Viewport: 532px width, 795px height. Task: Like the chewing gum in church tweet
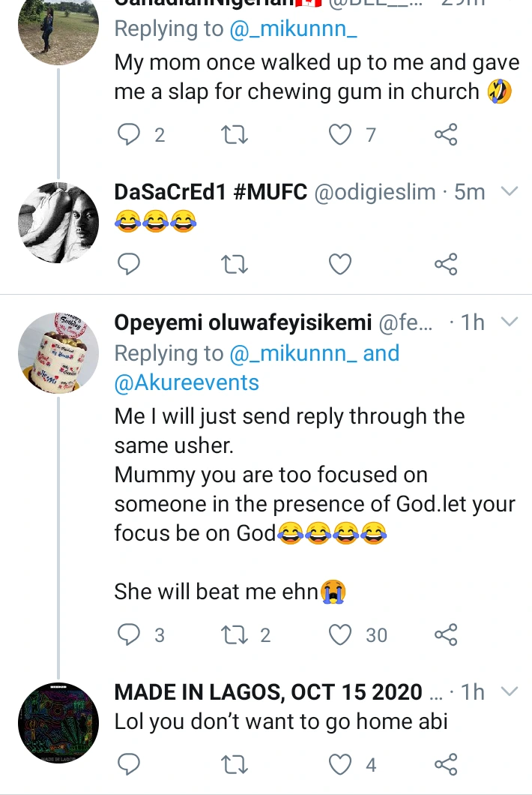tap(341, 135)
